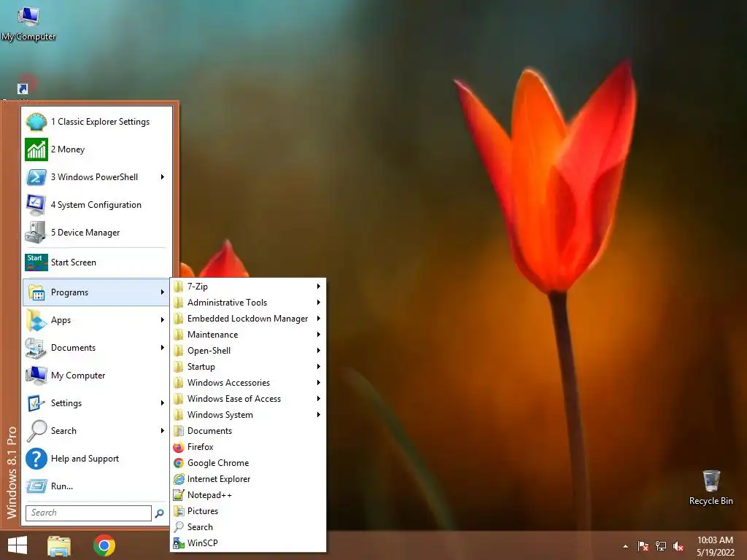Open My Computer desktop icon
747x560 pixels.
pos(28,23)
